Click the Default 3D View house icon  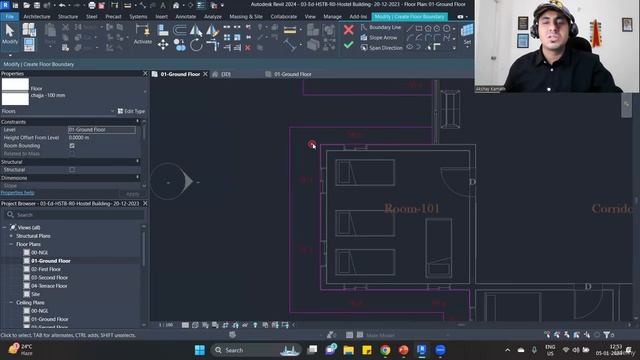click(x=176, y=5)
